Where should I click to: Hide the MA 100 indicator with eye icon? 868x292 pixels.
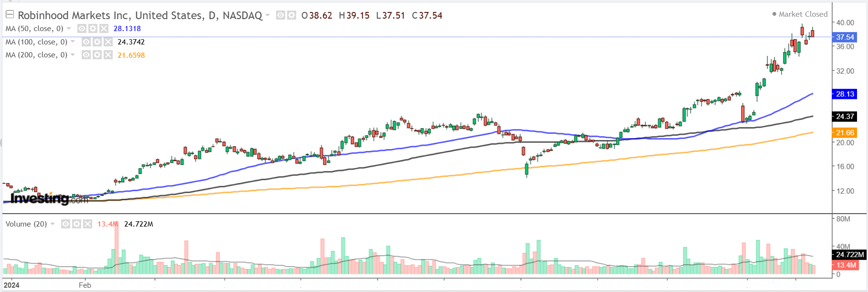86,42
